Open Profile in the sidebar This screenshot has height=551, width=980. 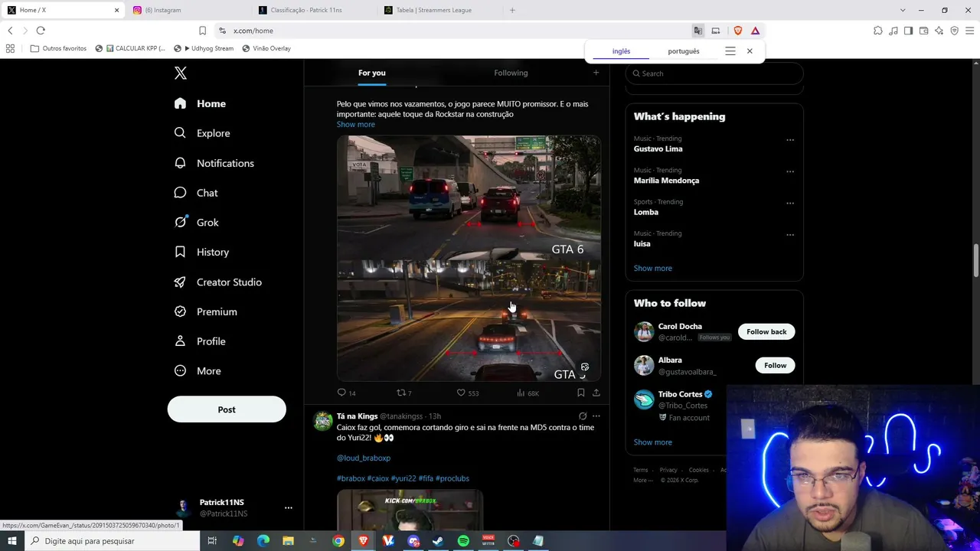(200, 341)
